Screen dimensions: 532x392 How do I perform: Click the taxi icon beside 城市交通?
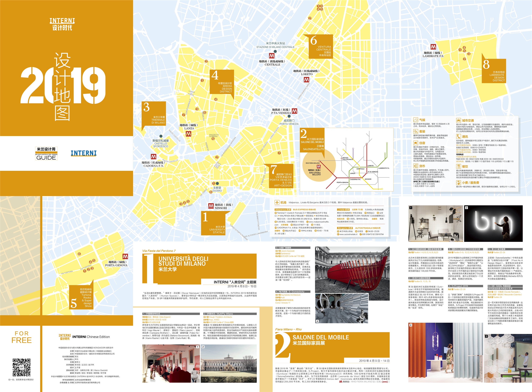click(x=458, y=120)
